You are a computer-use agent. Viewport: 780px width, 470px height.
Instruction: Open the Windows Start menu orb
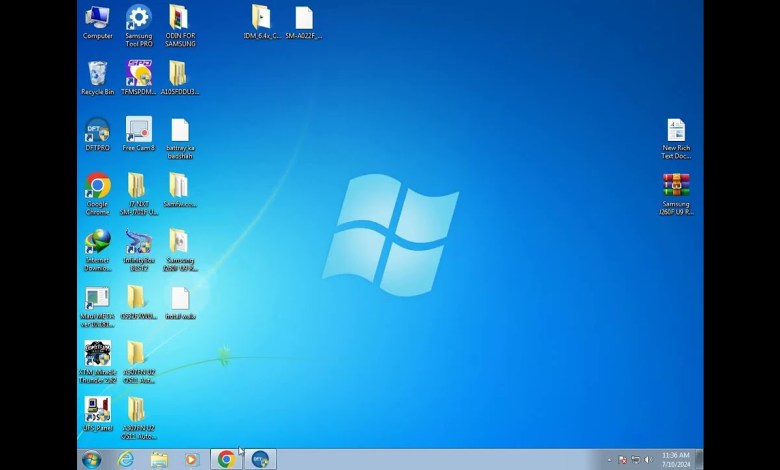tap(92, 460)
